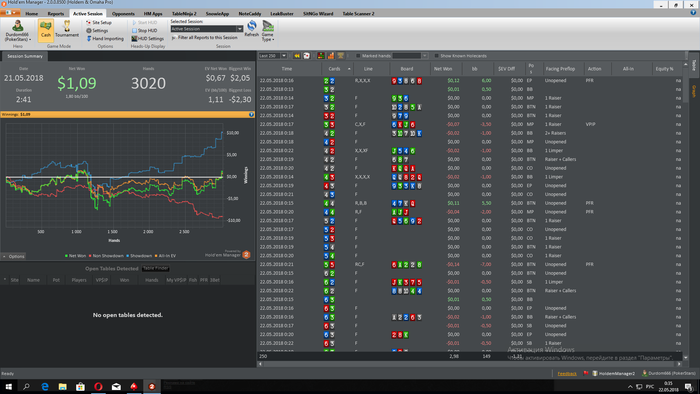The width and height of the screenshot is (700, 394).
Task: Sort hands by Net Won column
Action: (443, 69)
